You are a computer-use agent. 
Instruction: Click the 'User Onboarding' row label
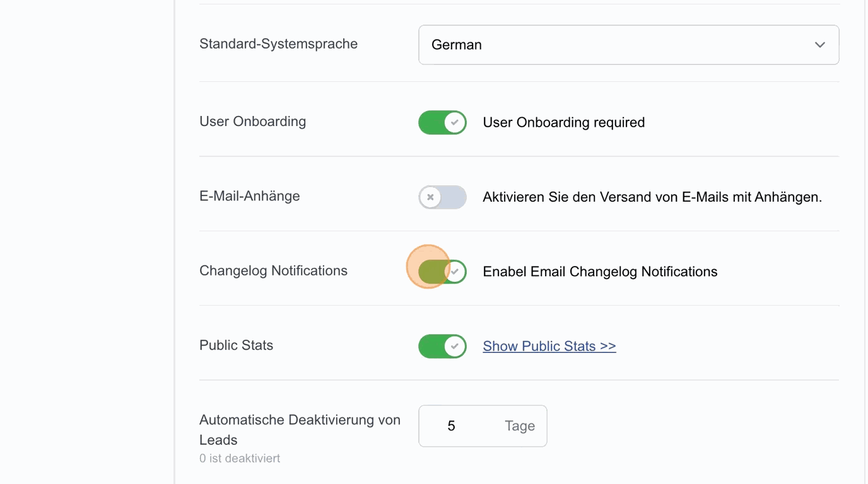coord(252,122)
